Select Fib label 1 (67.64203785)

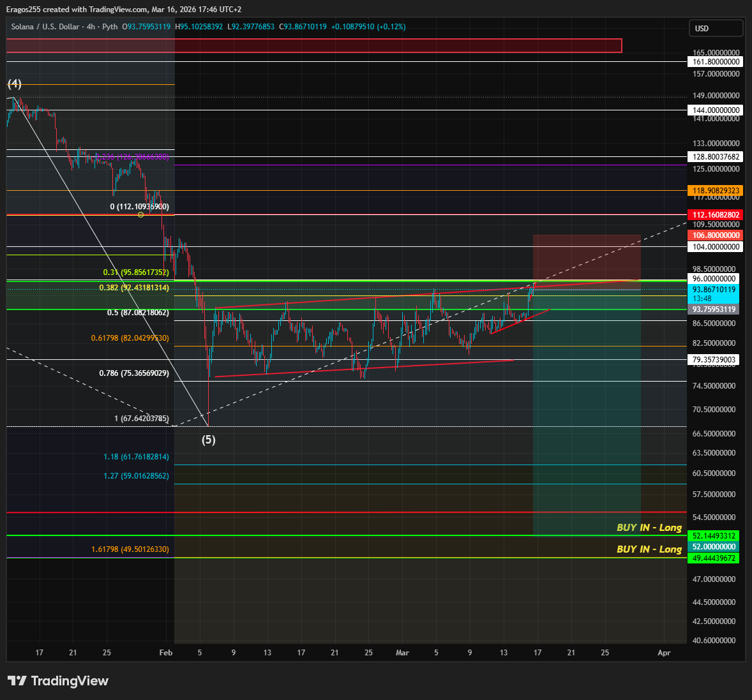[x=142, y=419]
